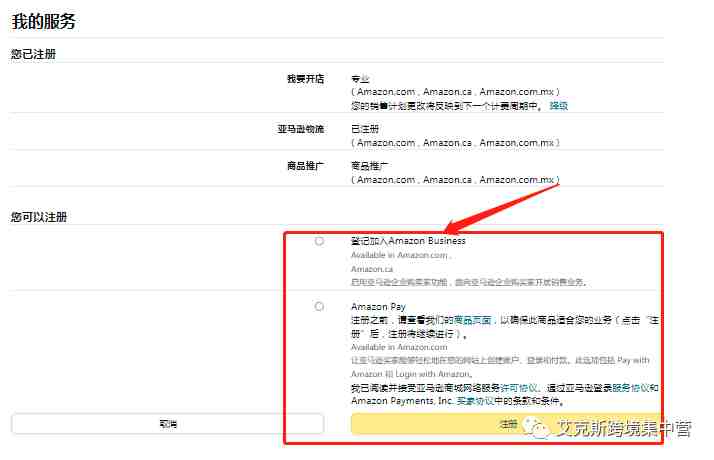The image size is (714, 460).
Task: Click the 我要开店 row label
Action: [x=306, y=79]
